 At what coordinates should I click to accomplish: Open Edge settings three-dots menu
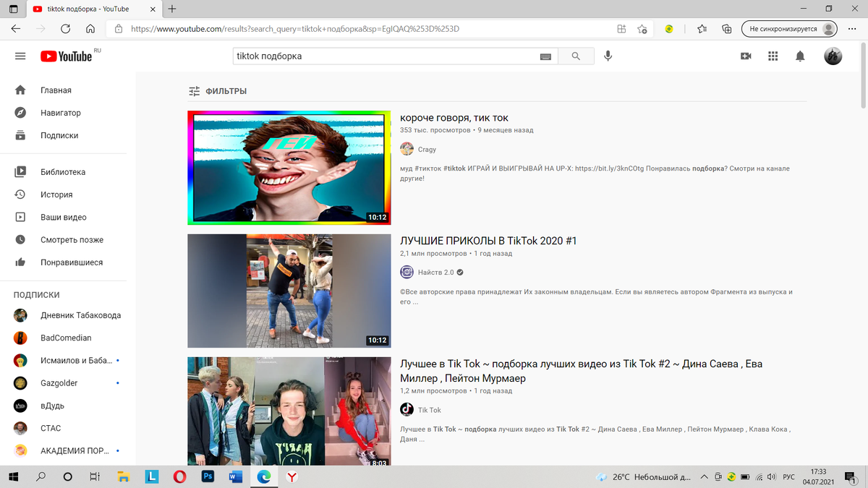coord(853,29)
